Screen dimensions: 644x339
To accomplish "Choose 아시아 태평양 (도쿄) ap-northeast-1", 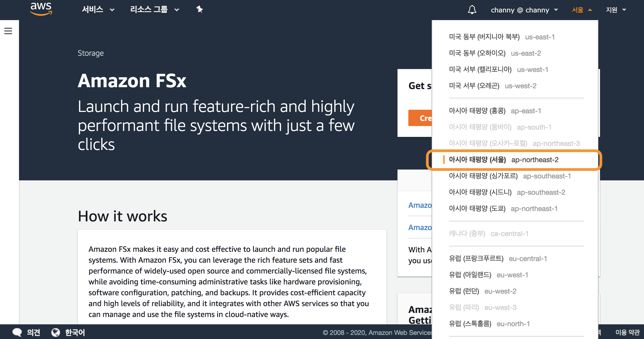I will pos(503,209).
